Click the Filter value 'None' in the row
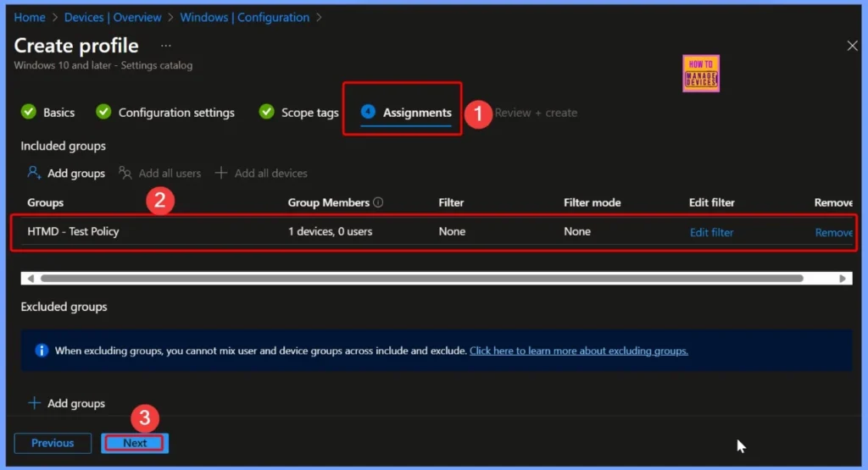 tap(452, 231)
